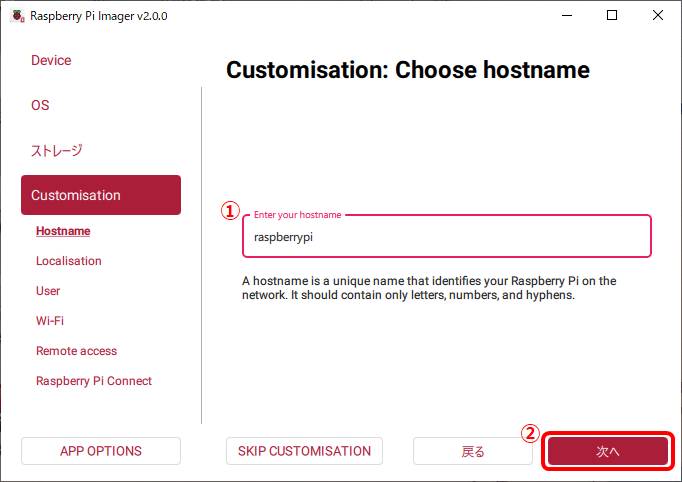Select the ストレージ step in sidebar
Screen dimensions: 682x482
(x=56, y=150)
